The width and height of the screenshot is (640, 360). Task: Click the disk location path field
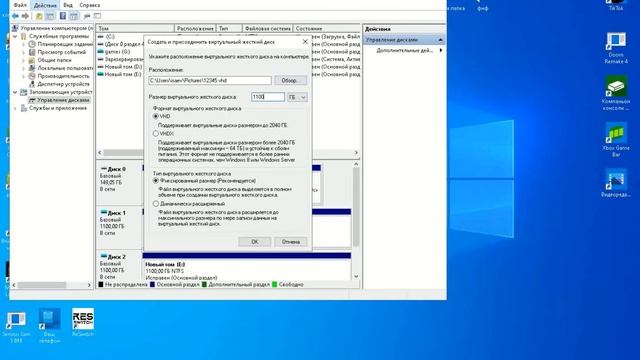click(210, 80)
